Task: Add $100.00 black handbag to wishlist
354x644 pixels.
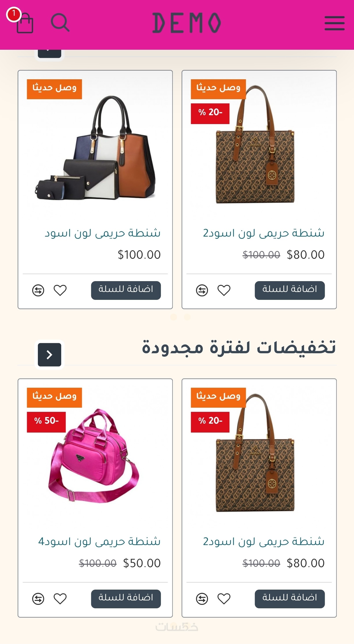Action: coord(60,290)
